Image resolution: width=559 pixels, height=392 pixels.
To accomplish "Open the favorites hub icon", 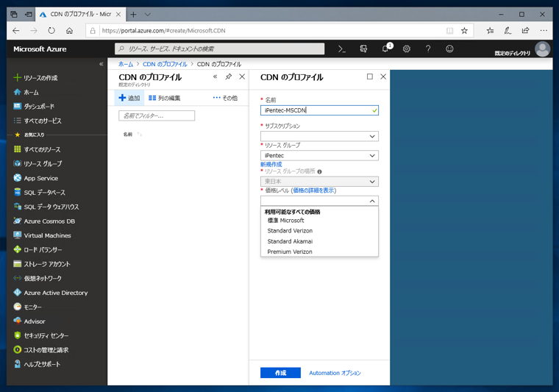I will pos(490,31).
